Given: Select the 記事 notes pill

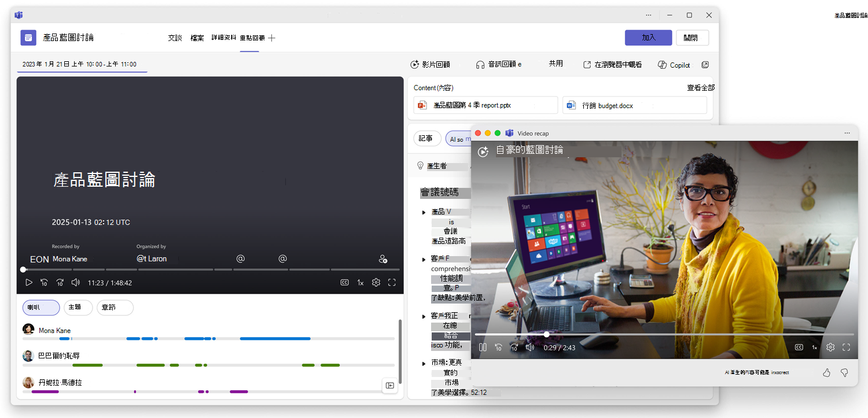Looking at the screenshot, I should point(426,139).
